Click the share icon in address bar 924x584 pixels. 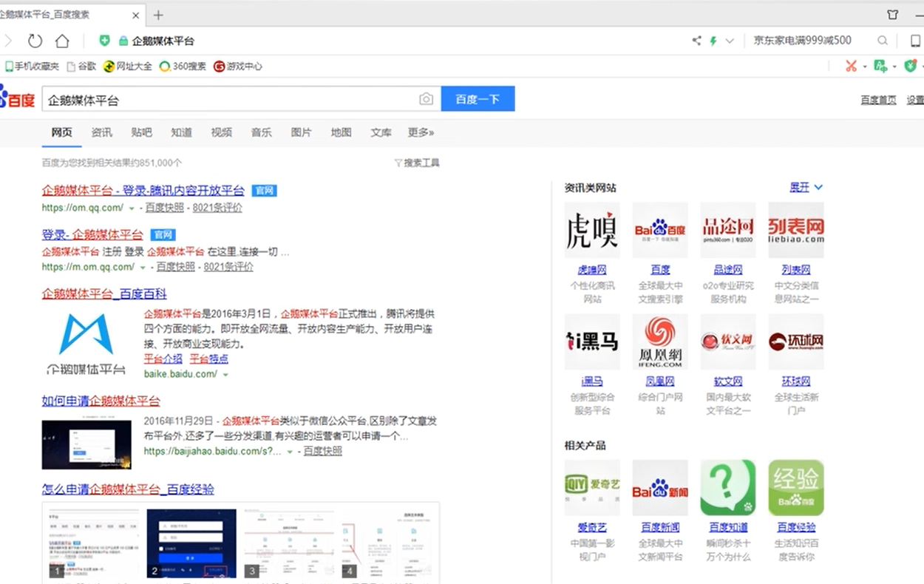[696, 41]
